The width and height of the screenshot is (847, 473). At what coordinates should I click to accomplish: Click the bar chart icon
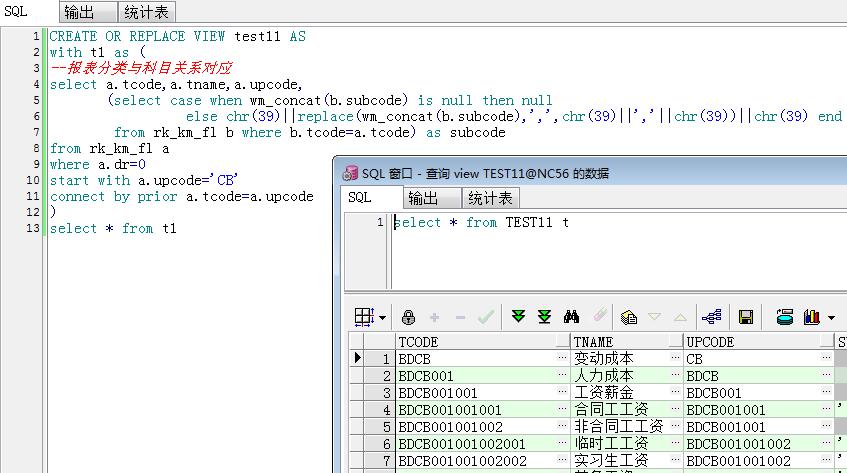(x=811, y=317)
